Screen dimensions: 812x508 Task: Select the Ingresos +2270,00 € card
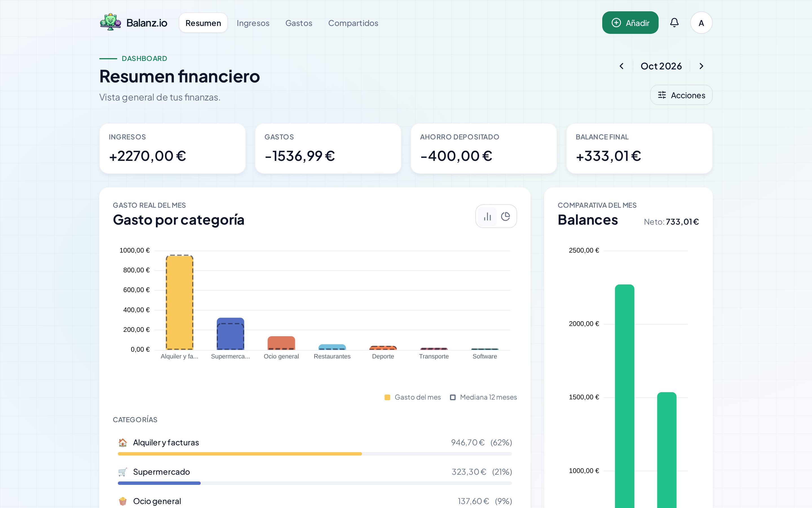173,148
